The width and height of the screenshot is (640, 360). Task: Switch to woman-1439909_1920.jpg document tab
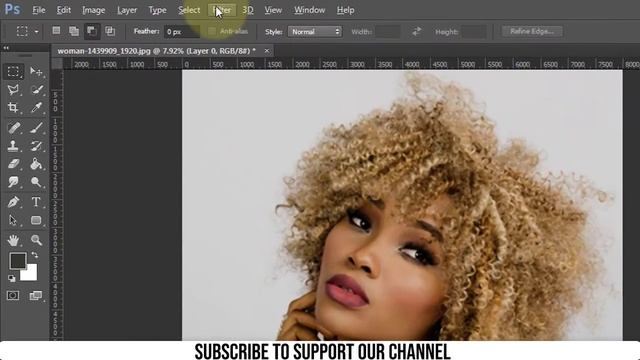point(157,51)
